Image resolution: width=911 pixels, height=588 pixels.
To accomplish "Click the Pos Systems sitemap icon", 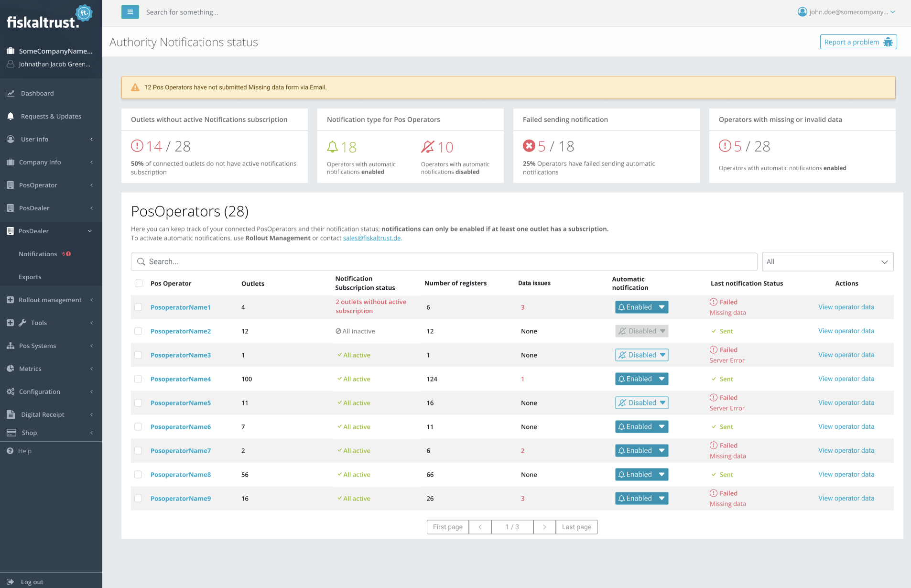I will coord(11,346).
